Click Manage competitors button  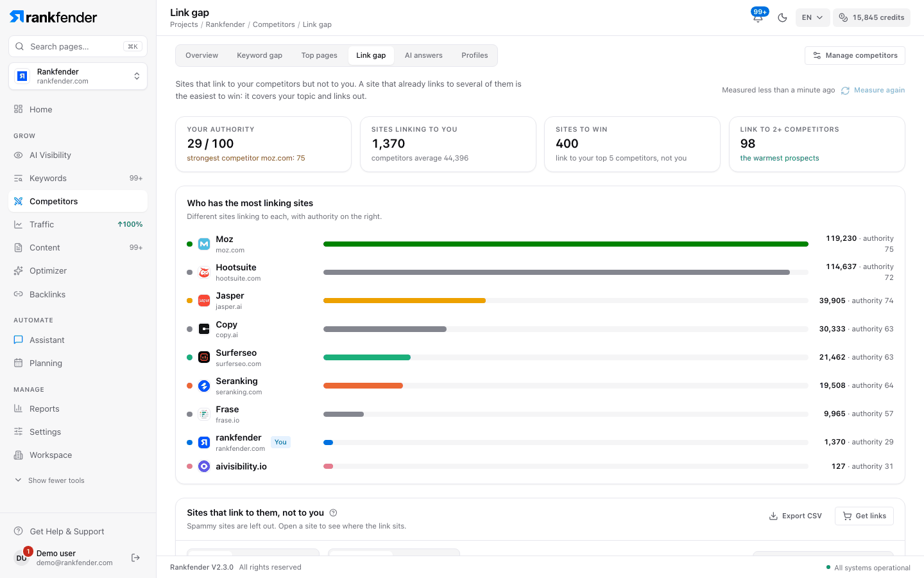pos(855,55)
